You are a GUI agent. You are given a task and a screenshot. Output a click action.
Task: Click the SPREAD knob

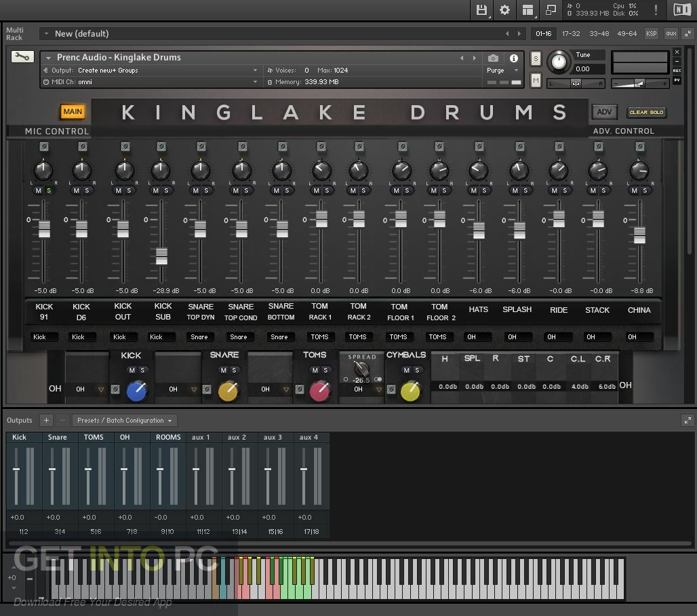(361, 368)
